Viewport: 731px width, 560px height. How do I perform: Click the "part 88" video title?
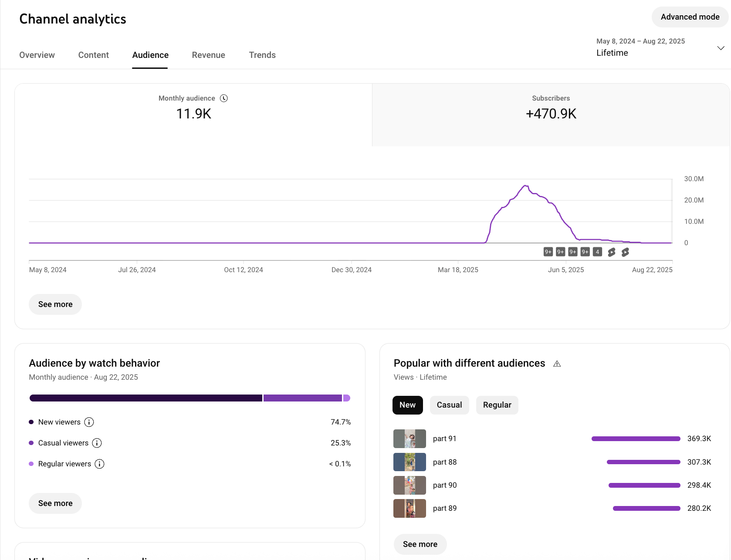(445, 462)
